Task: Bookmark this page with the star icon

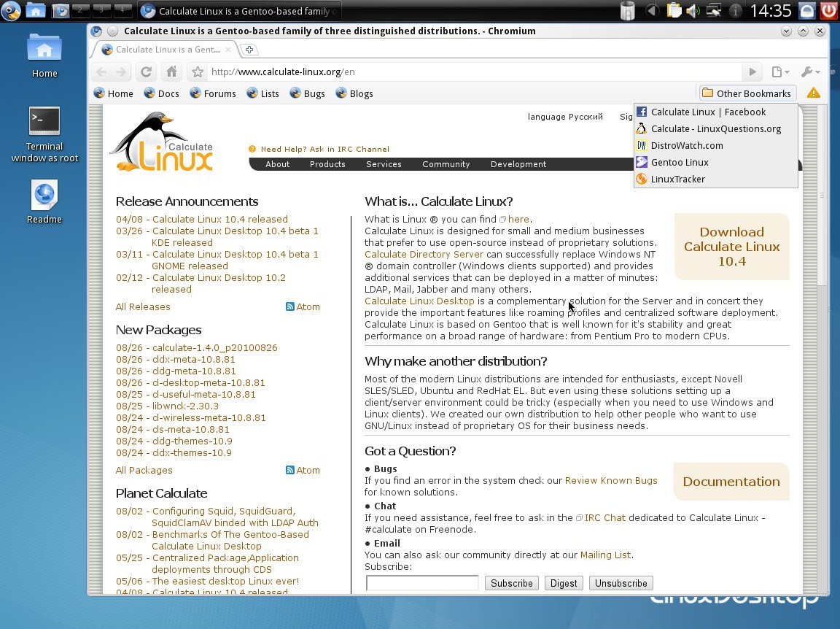Action: pos(197,72)
